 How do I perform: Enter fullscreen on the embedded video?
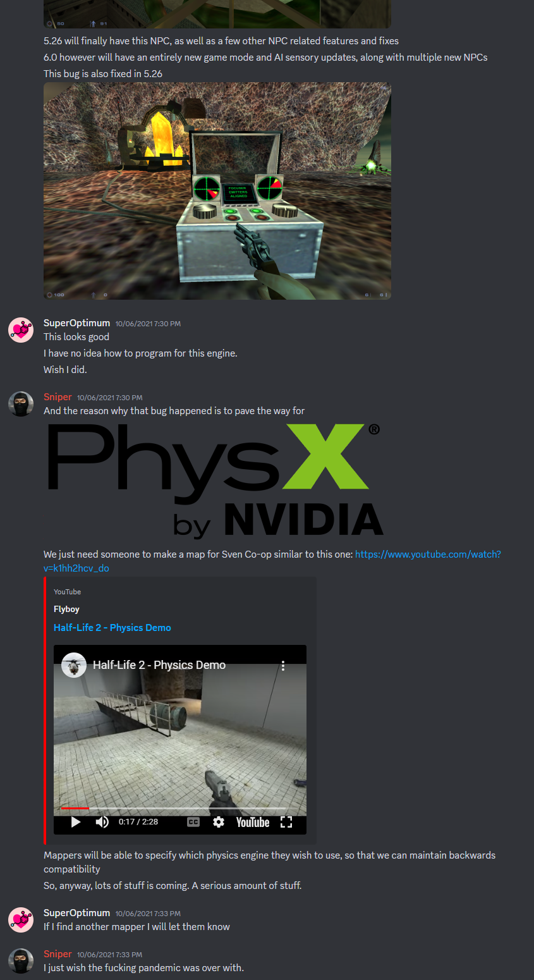(286, 822)
